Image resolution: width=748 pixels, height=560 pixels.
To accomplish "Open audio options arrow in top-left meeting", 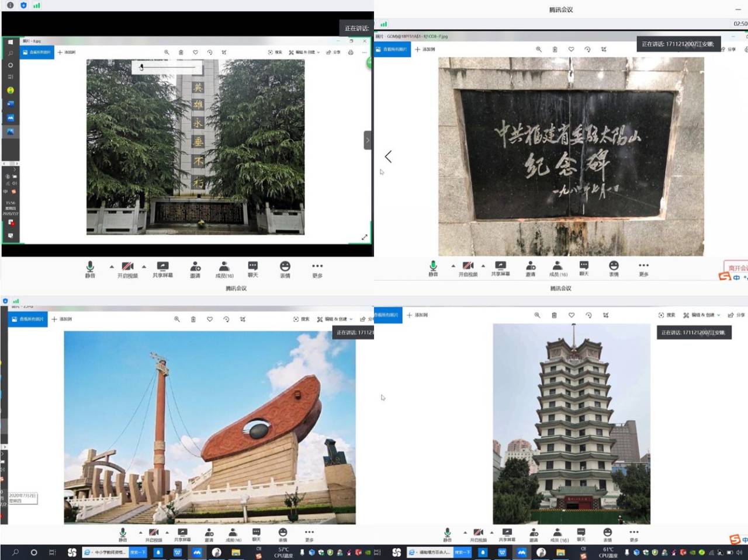I will 112,266.
